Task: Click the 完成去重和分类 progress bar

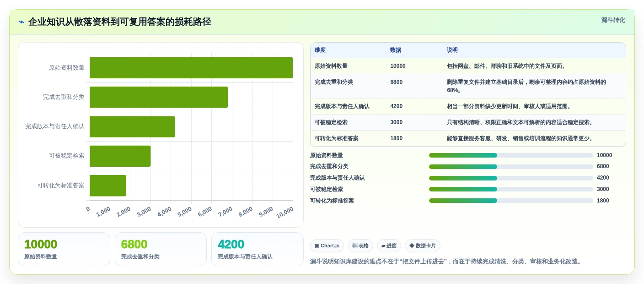Action: [511, 167]
